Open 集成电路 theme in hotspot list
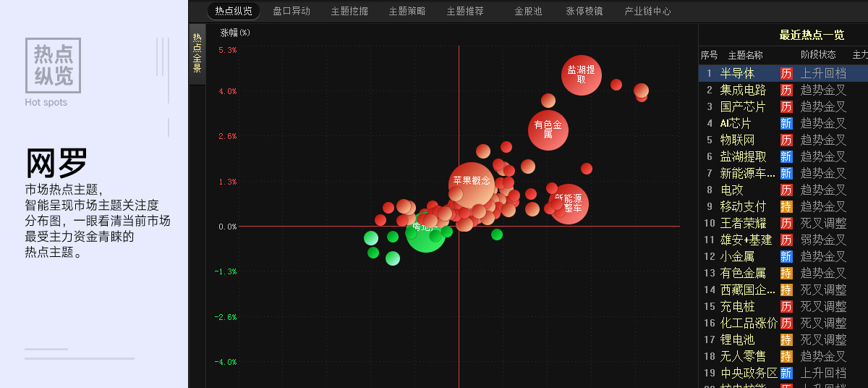Viewport: 868px width, 388px height. pyautogui.click(x=743, y=90)
